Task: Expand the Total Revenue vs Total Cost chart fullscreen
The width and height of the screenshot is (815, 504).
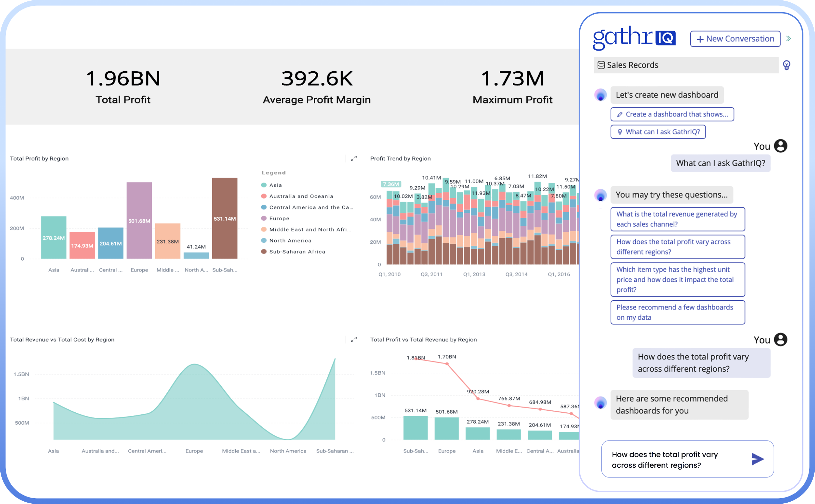Action: pos(354,339)
